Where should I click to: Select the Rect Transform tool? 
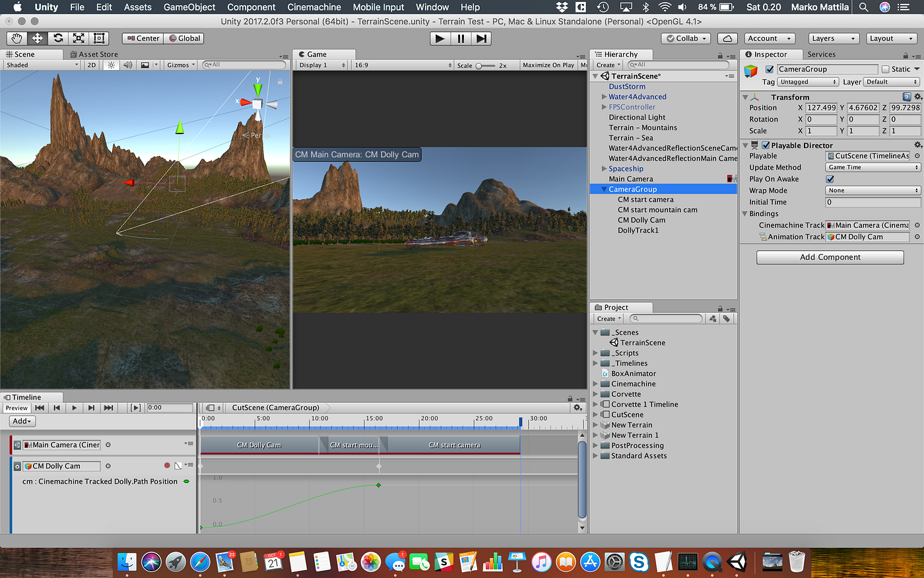99,38
